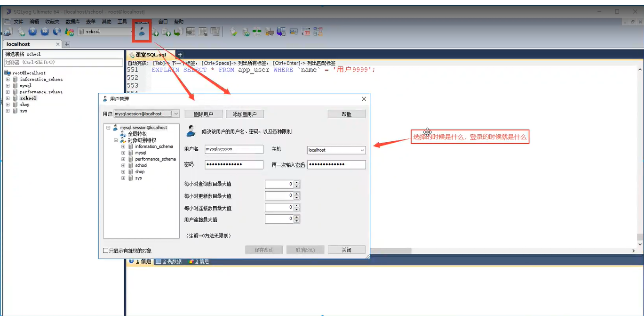Click the plus icon next to localhost tab
644x316 pixels.
[67, 44]
